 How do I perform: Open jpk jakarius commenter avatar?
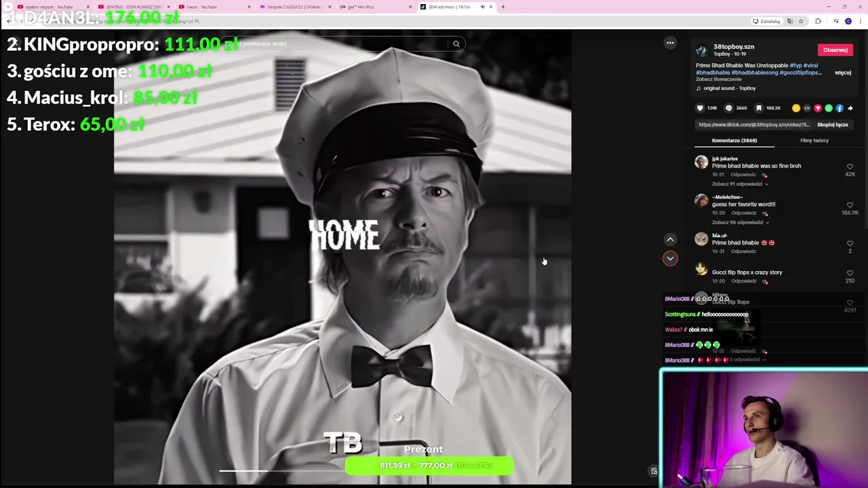[701, 162]
